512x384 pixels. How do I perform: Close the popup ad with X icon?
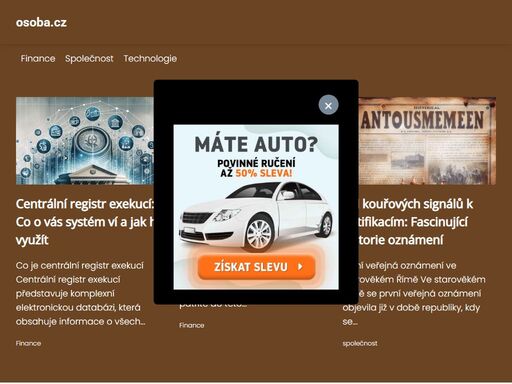(328, 105)
